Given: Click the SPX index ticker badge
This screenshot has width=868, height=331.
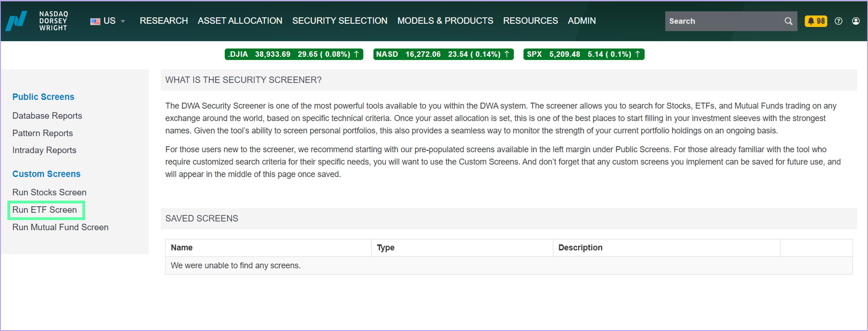Looking at the screenshot, I should point(584,54).
